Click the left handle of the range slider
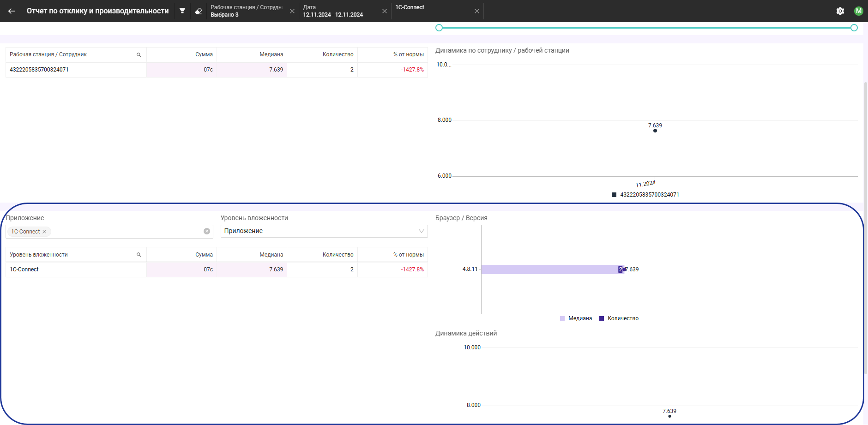The width and height of the screenshot is (868, 425). tap(439, 28)
